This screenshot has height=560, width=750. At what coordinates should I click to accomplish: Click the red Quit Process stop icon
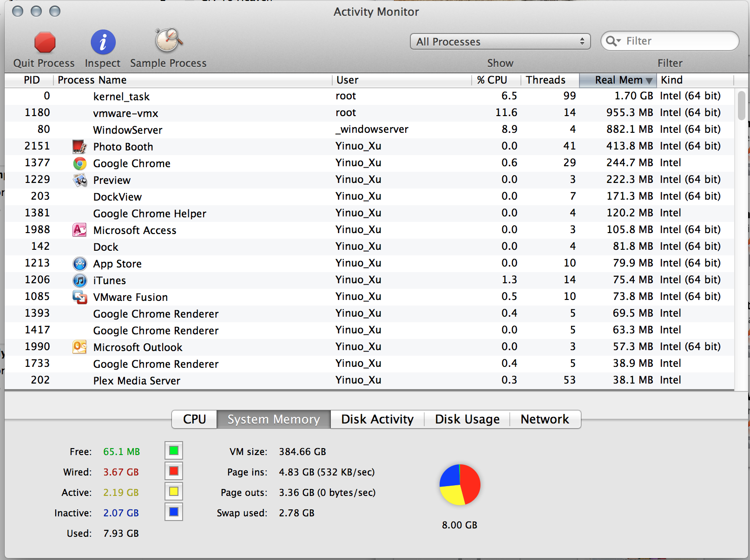(x=45, y=43)
